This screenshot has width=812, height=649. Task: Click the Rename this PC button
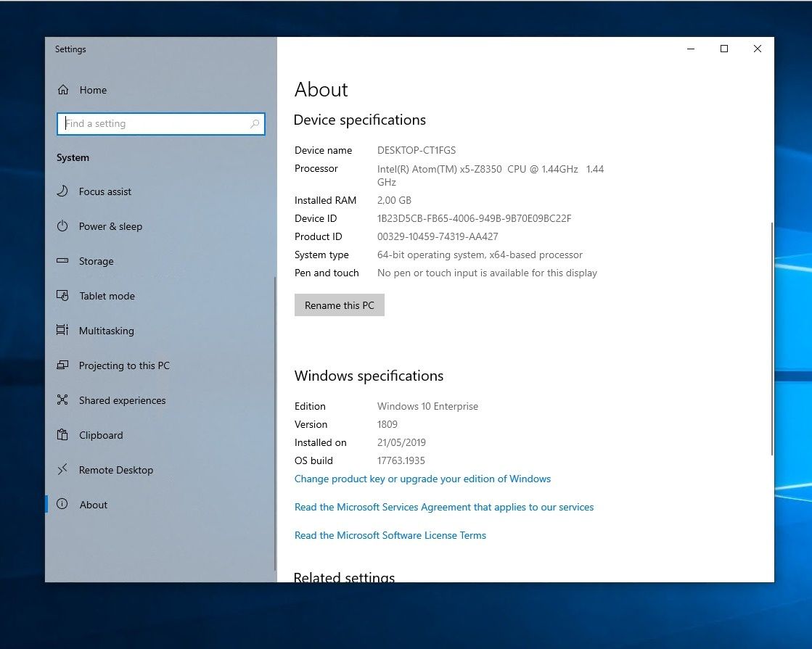point(339,305)
